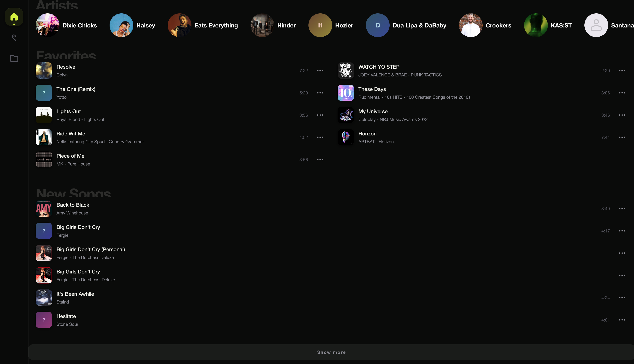This screenshot has width=634, height=364.
Task: Select song title Resolve
Action: click(x=66, y=67)
